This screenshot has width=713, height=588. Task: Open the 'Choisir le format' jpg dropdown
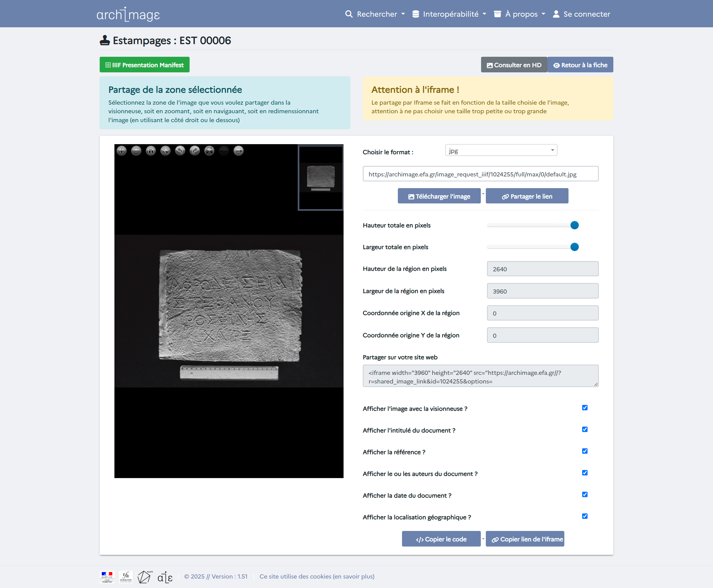click(x=501, y=150)
